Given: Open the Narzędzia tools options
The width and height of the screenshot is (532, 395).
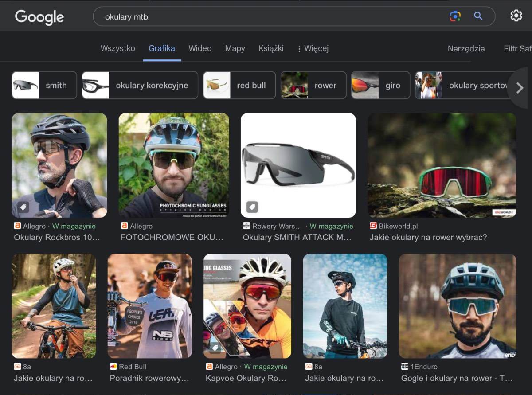Looking at the screenshot, I should point(466,49).
